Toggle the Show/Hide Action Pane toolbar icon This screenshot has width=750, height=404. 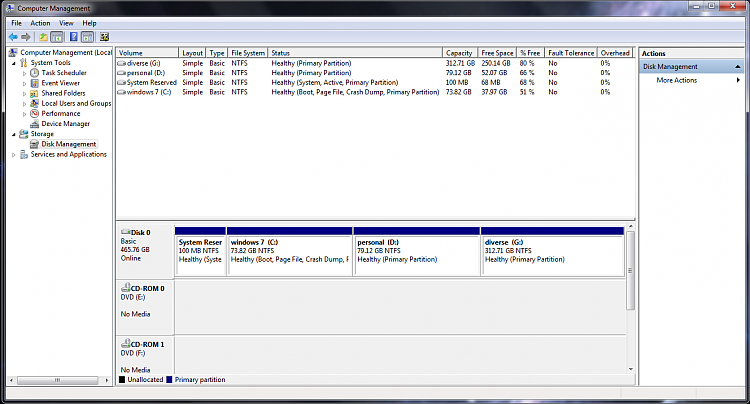[x=87, y=37]
